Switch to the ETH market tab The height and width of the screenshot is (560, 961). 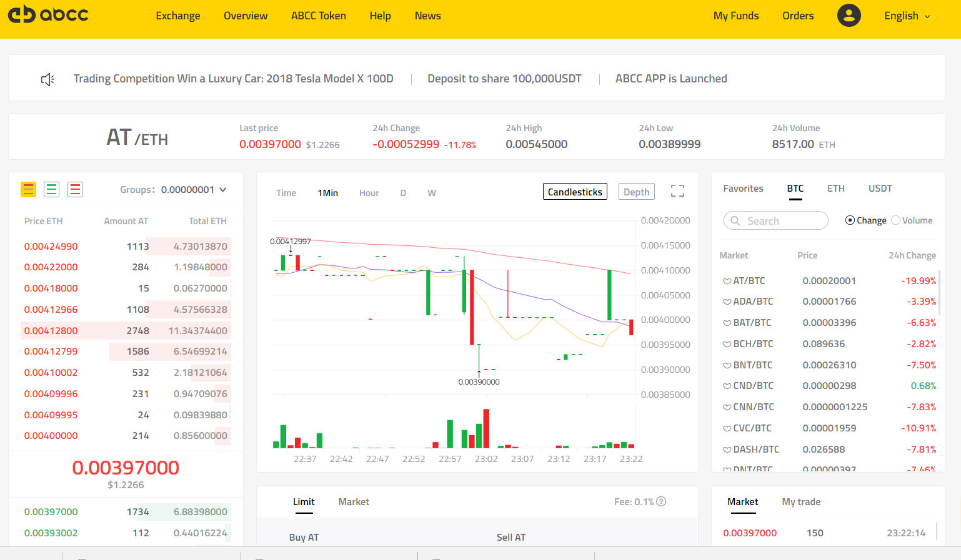click(836, 189)
